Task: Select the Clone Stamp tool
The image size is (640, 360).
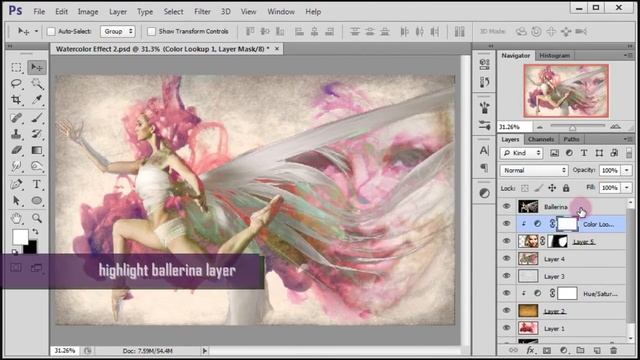Action: pyautogui.click(x=16, y=134)
